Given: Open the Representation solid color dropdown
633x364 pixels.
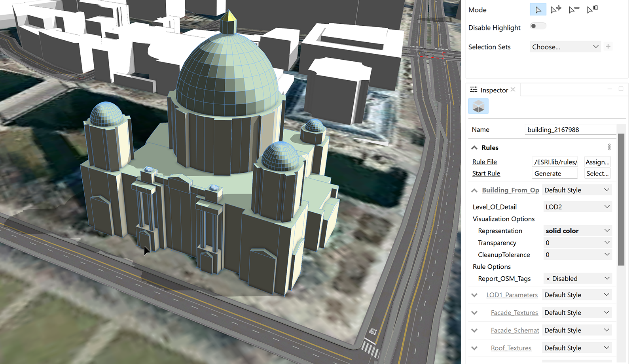Looking at the screenshot, I should pos(577,231).
